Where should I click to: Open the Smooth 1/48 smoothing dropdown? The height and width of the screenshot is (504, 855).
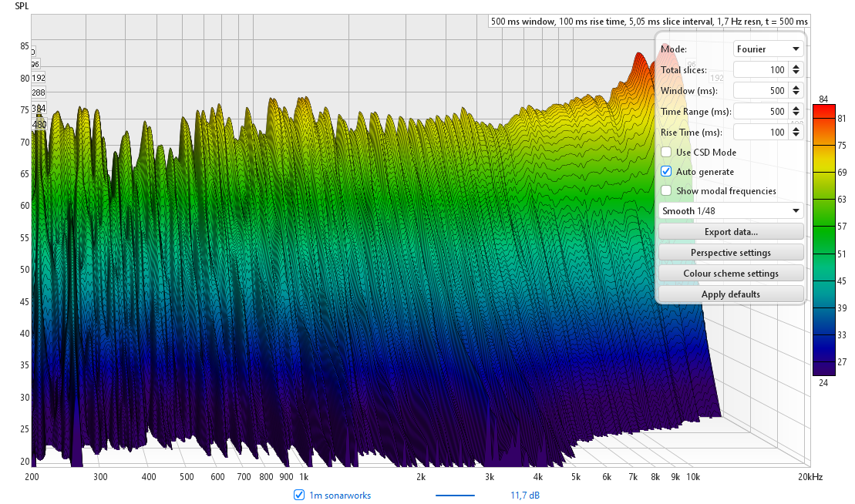point(731,211)
